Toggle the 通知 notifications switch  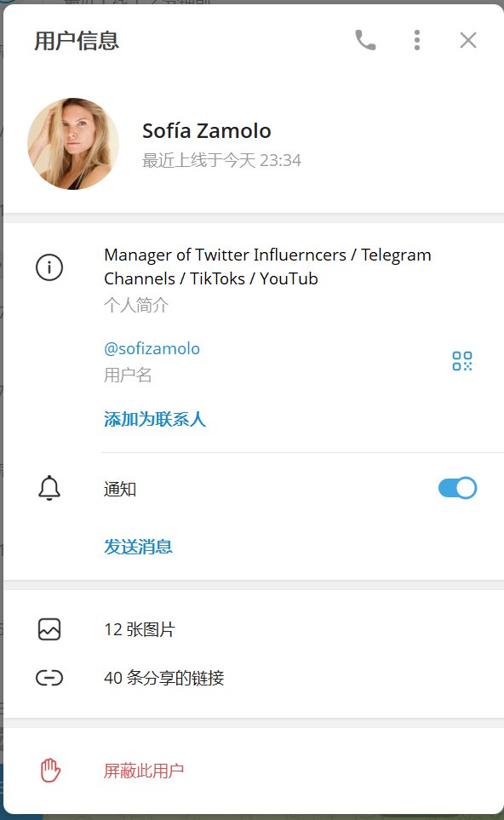point(457,488)
